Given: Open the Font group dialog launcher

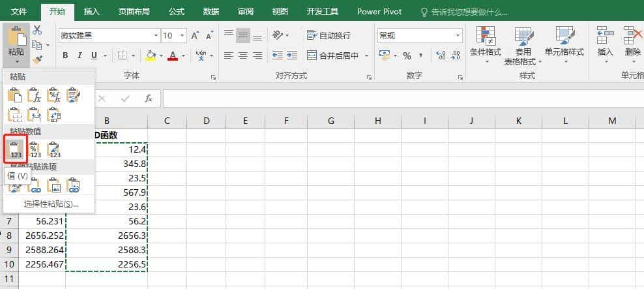Looking at the screenshot, I should [x=214, y=77].
